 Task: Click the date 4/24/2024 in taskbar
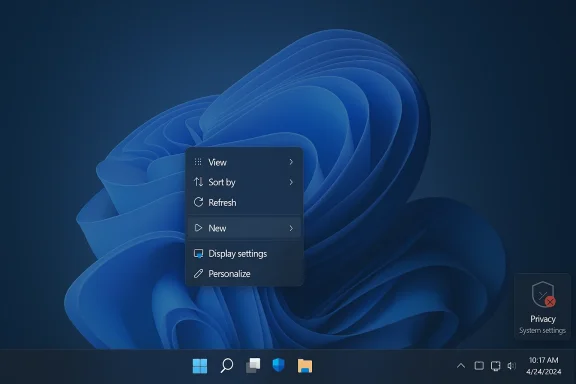tap(543, 372)
